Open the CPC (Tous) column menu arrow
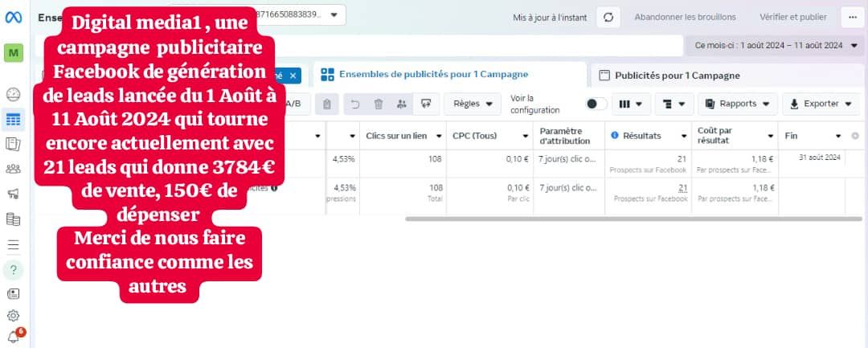The height and width of the screenshot is (348, 868). 526,136
